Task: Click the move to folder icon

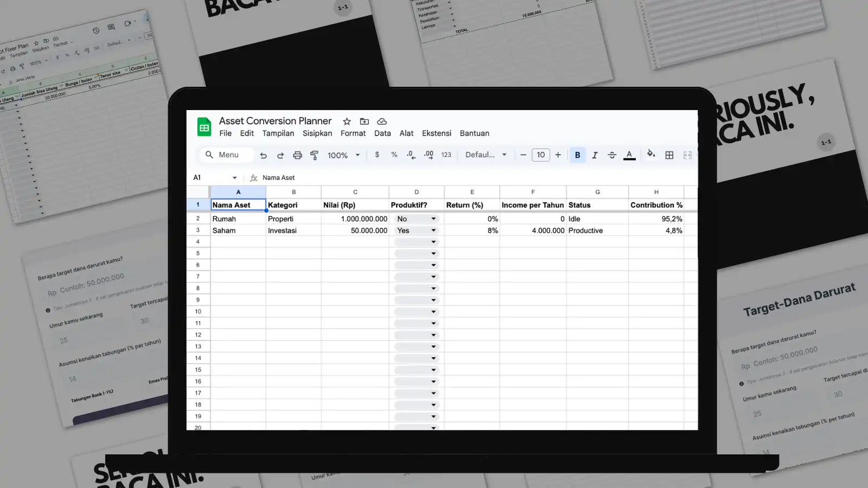Action: (365, 121)
